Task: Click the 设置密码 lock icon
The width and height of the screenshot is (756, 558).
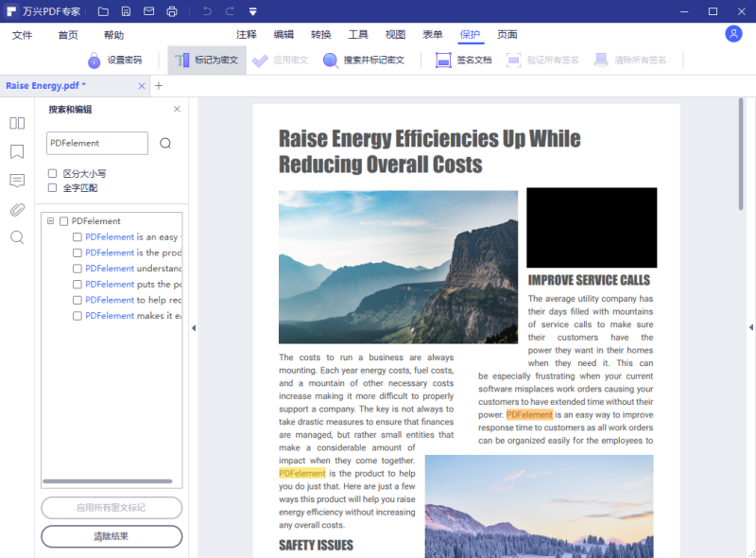Action: point(94,61)
